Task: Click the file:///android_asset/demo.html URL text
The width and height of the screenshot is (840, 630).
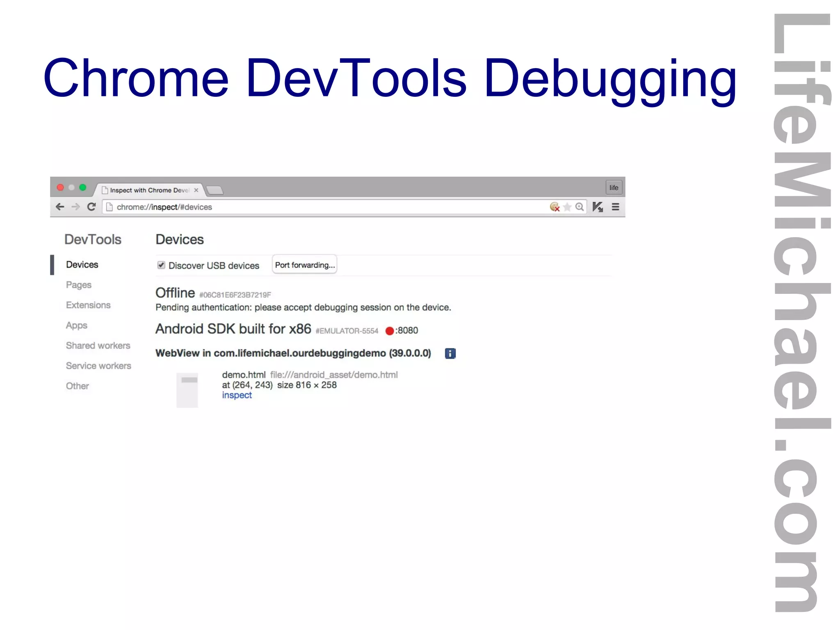Action: point(334,375)
